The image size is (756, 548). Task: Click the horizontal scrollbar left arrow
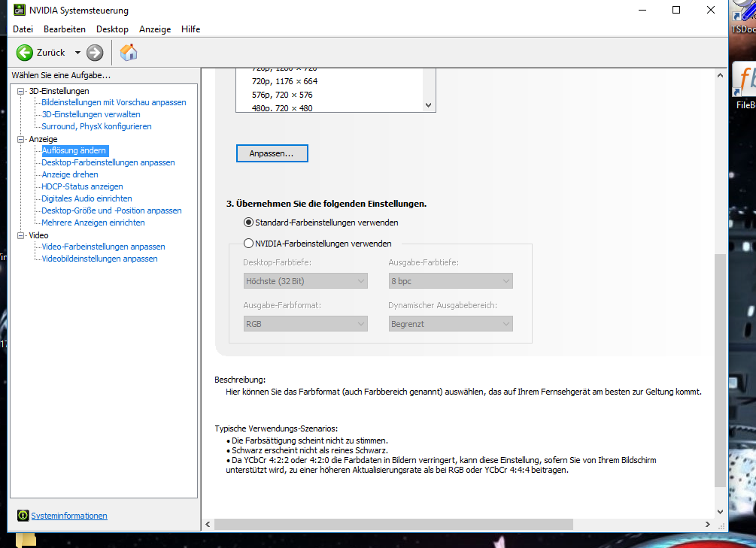208,525
